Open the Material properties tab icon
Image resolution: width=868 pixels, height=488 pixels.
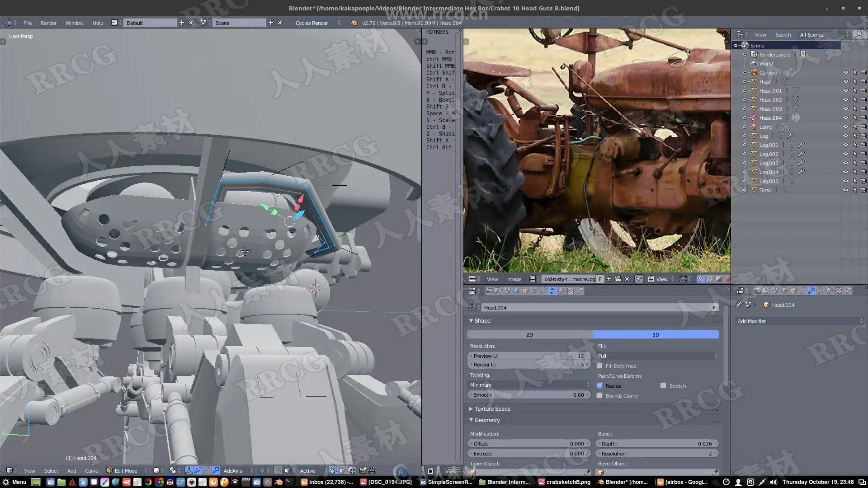(561, 291)
